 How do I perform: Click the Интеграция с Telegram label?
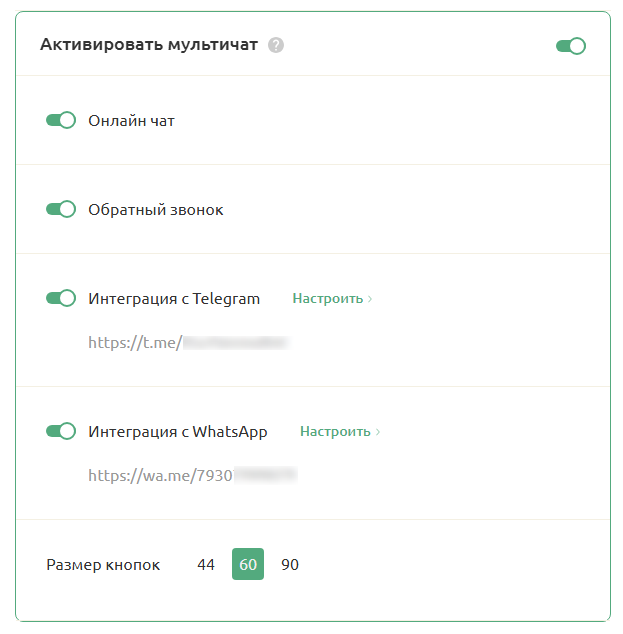pos(174,298)
